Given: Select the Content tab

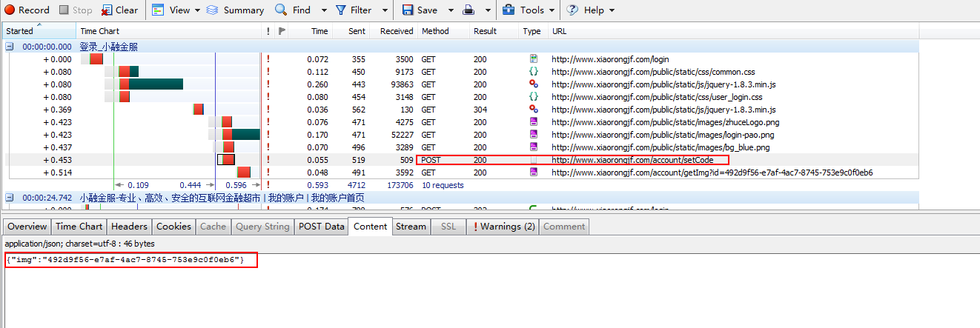Looking at the screenshot, I should [x=370, y=227].
